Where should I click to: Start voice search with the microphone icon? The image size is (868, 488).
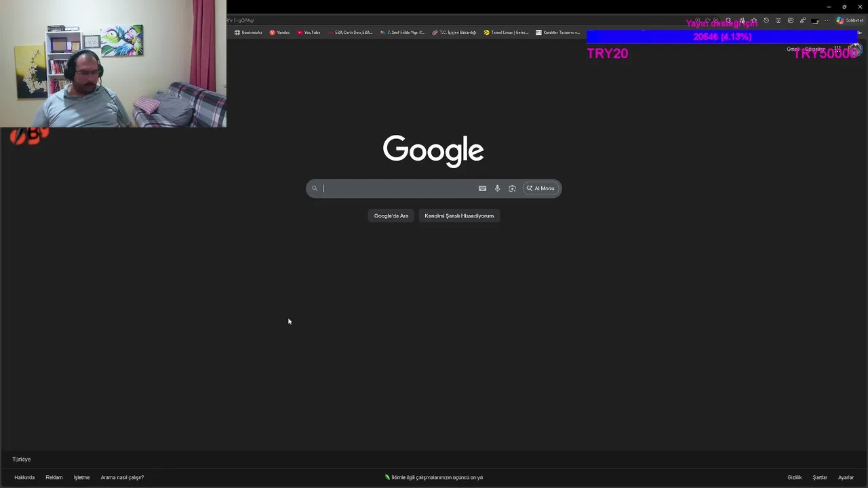[497, 188]
